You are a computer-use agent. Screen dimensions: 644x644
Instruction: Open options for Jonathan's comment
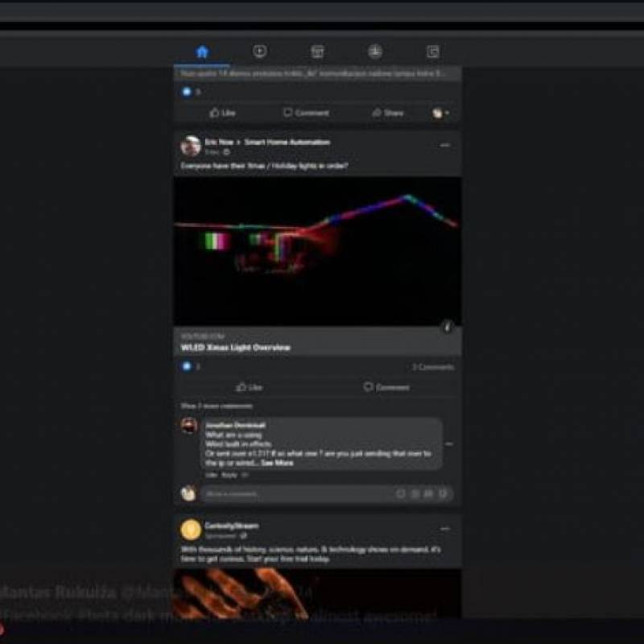[x=449, y=444]
